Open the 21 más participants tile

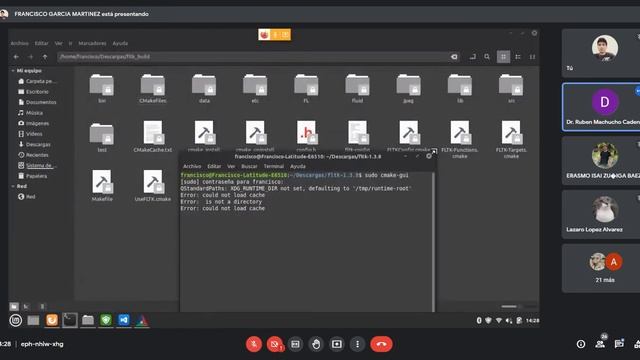pos(601,268)
